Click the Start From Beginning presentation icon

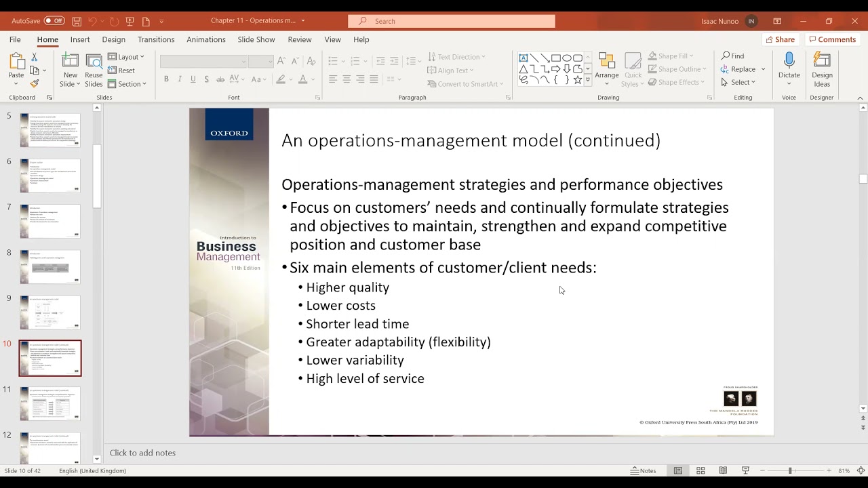pyautogui.click(x=130, y=21)
